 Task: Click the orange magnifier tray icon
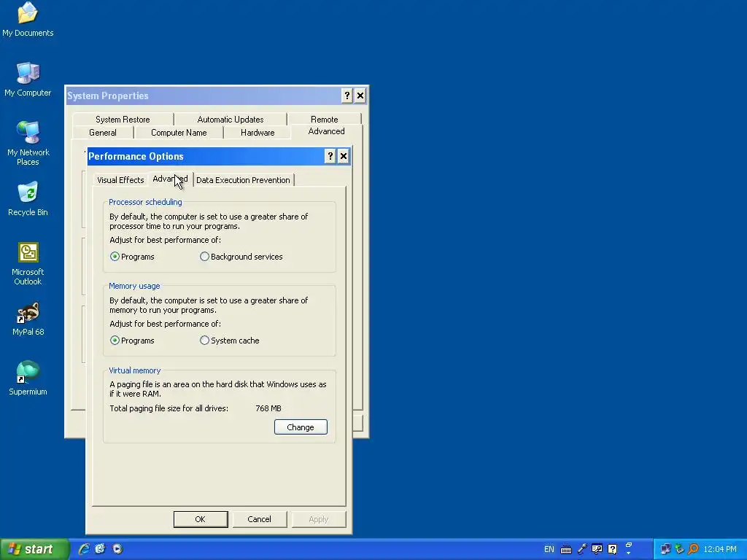coord(693,550)
